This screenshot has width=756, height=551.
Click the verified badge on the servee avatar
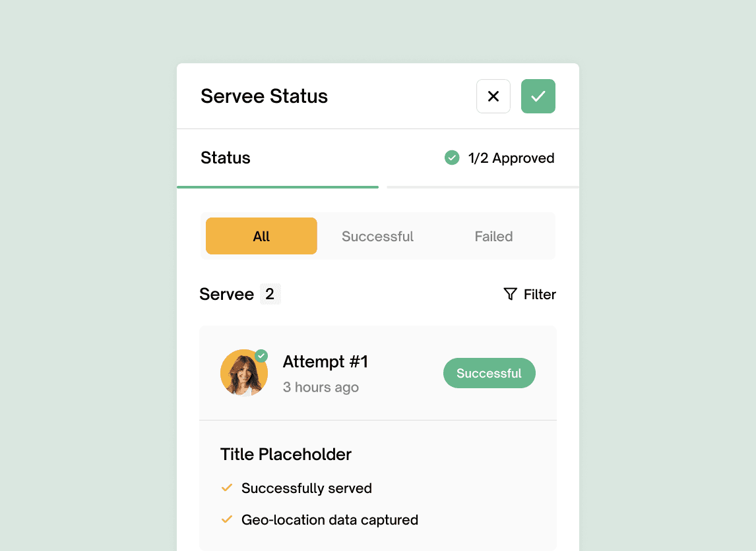click(261, 355)
